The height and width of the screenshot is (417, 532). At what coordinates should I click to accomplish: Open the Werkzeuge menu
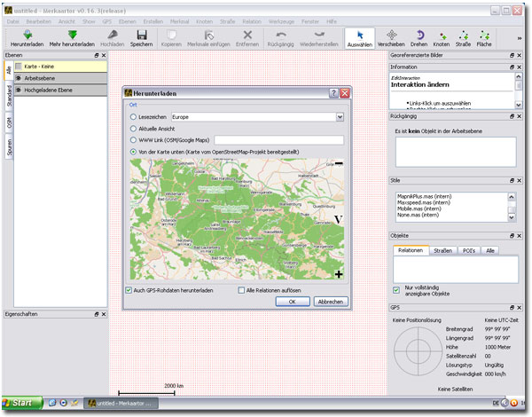pos(282,20)
